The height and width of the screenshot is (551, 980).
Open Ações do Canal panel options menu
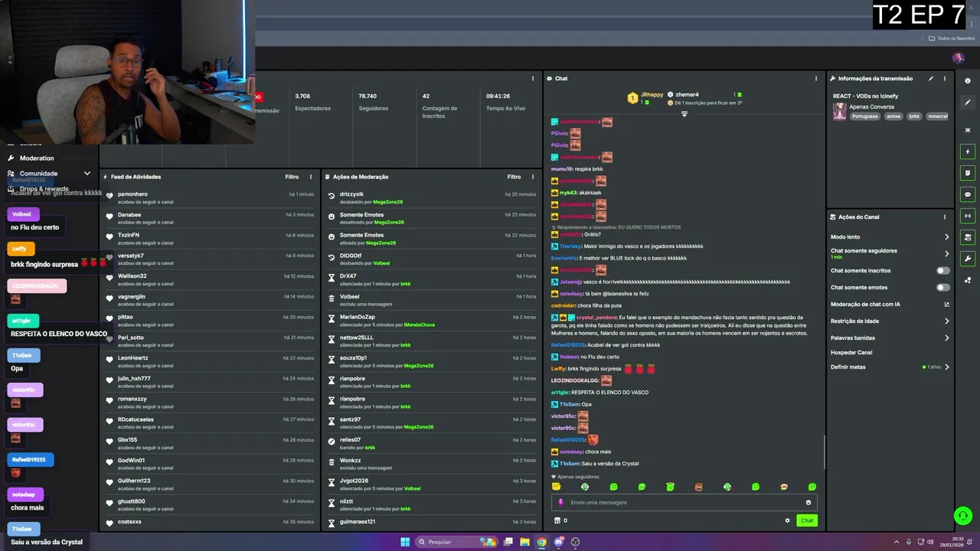coord(945,217)
